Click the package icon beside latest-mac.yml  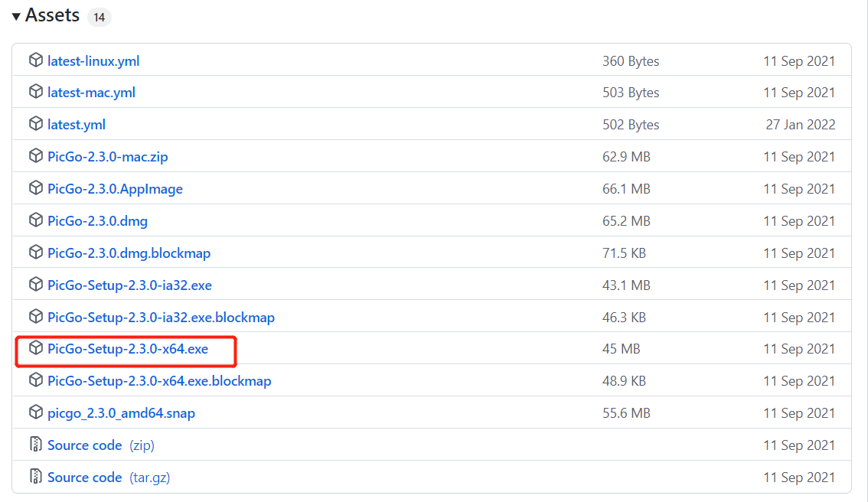pos(36,91)
